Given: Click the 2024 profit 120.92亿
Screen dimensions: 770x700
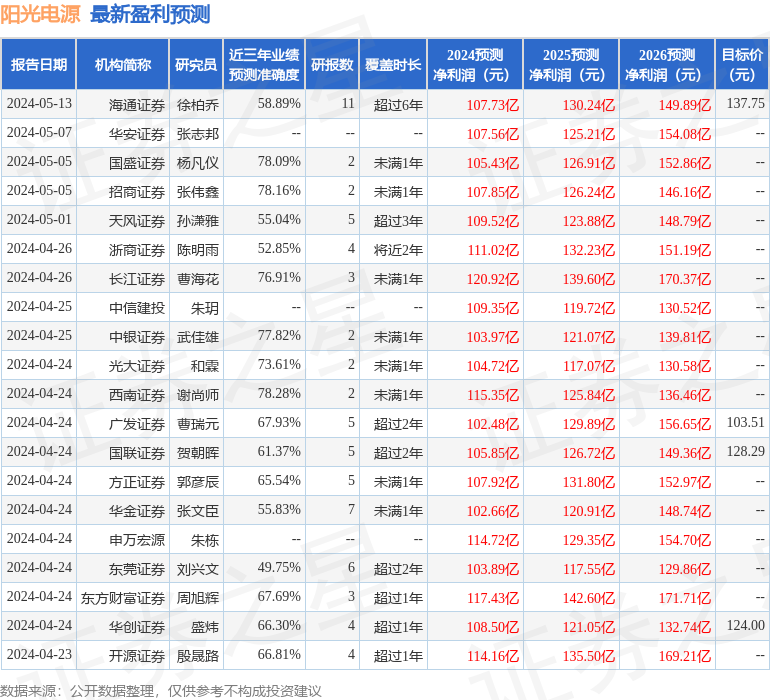Looking at the screenshot, I should [x=493, y=279].
